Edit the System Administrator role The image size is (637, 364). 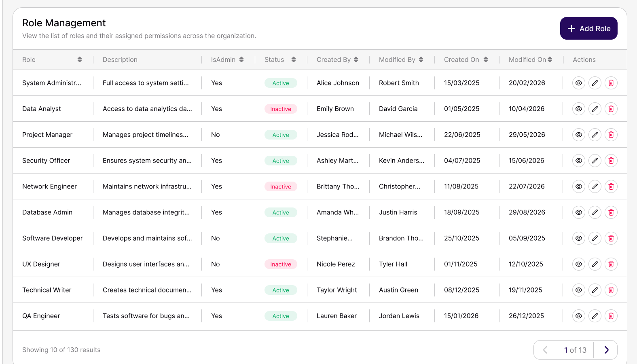[x=595, y=83]
